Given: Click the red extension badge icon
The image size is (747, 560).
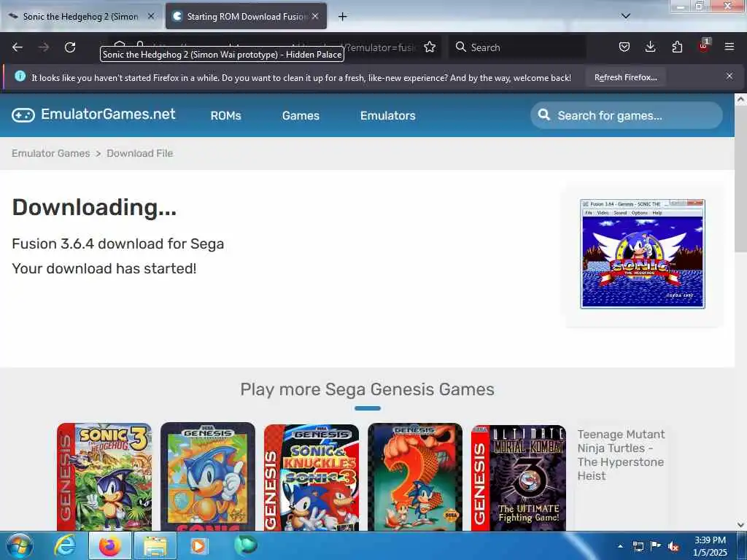Looking at the screenshot, I should pos(703,46).
